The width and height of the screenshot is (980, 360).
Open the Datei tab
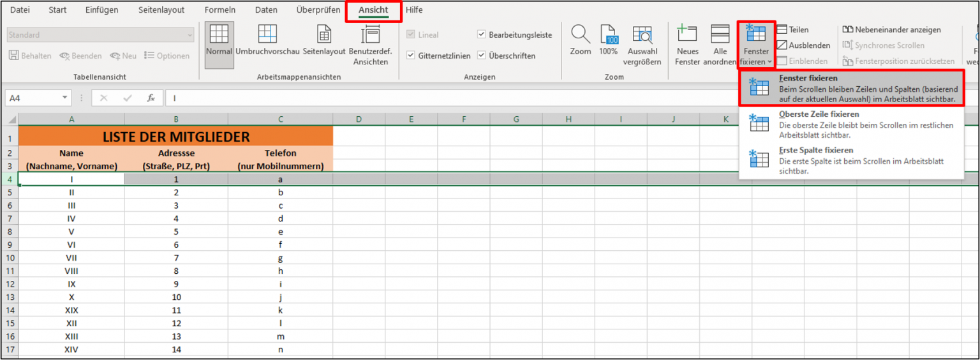[20, 10]
